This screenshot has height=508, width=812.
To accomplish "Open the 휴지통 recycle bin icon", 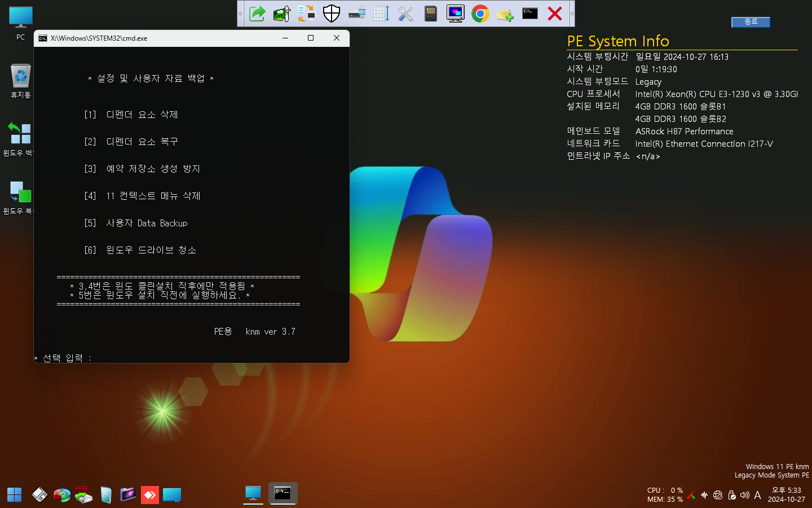I will 21,81.
